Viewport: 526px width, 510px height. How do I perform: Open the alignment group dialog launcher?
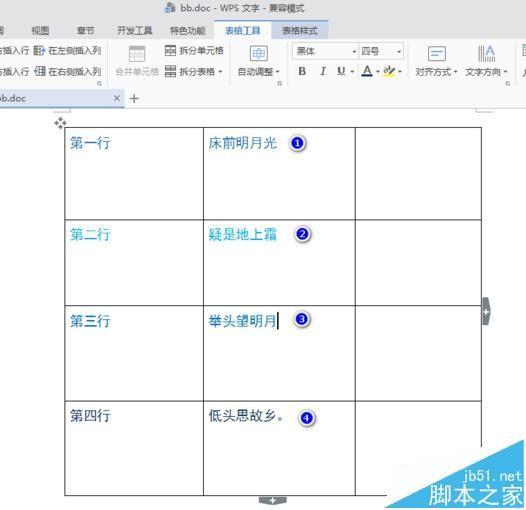(x=508, y=84)
